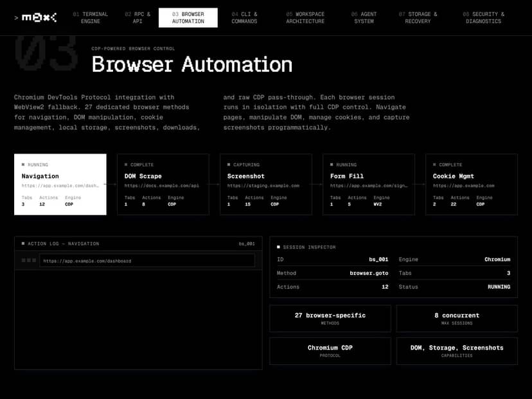This screenshot has width=532, height=399.
Task: Click the RUNNING status square on Form Fill card
Action: coord(332,164)
